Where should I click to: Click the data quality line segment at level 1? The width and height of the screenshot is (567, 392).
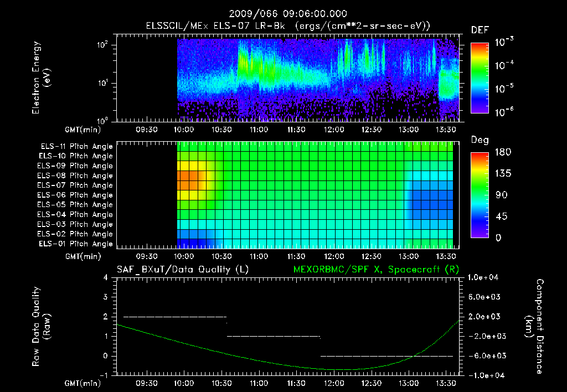point(274,337)
